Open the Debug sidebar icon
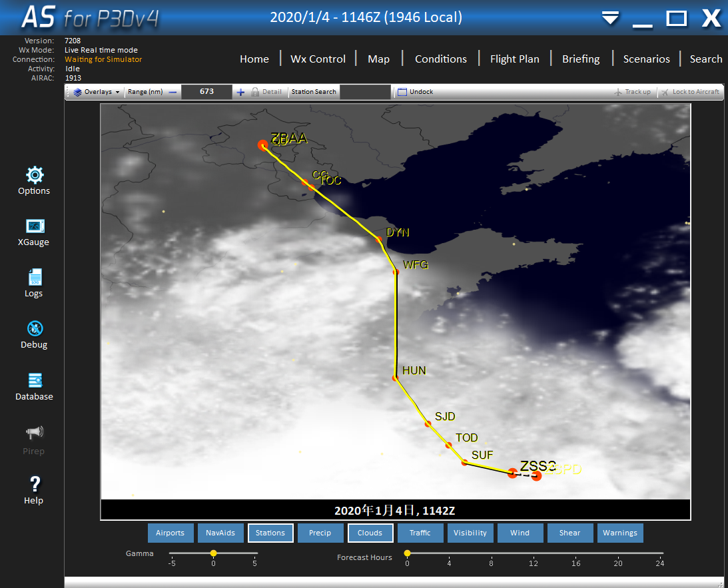 (x=35, y=329)
